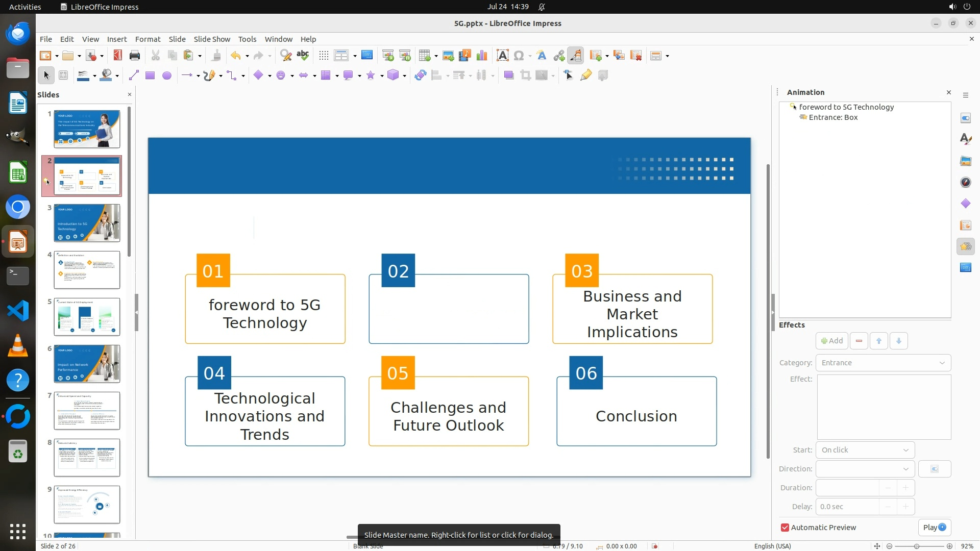980x551 pixels.
Task: Click the Play button in Animation panel
Action: coord(934,528)
